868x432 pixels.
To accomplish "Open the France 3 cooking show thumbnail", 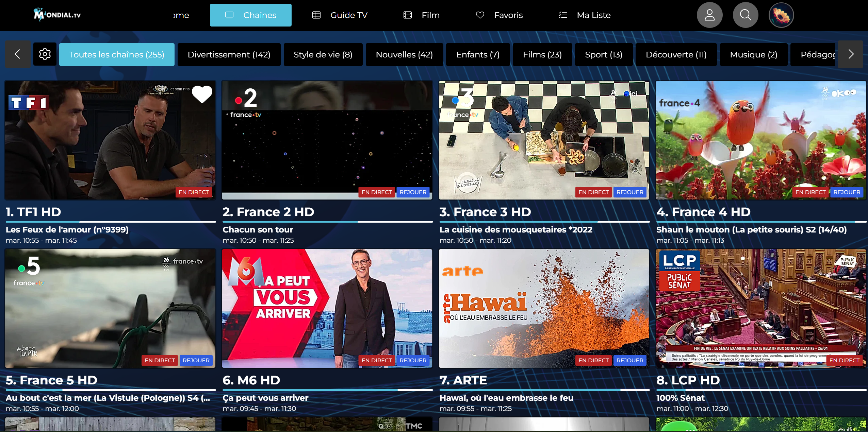I will coord(544,140).
